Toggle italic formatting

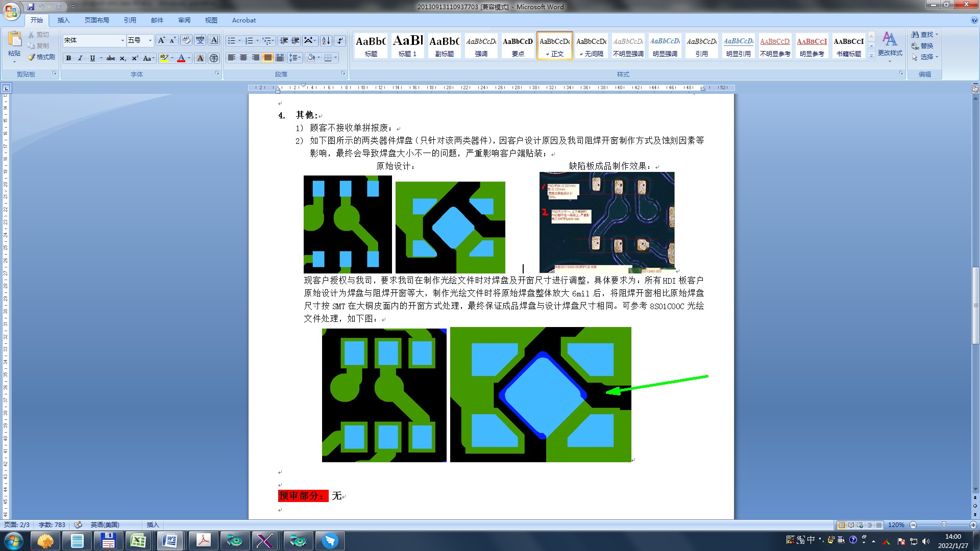(80, 58)
